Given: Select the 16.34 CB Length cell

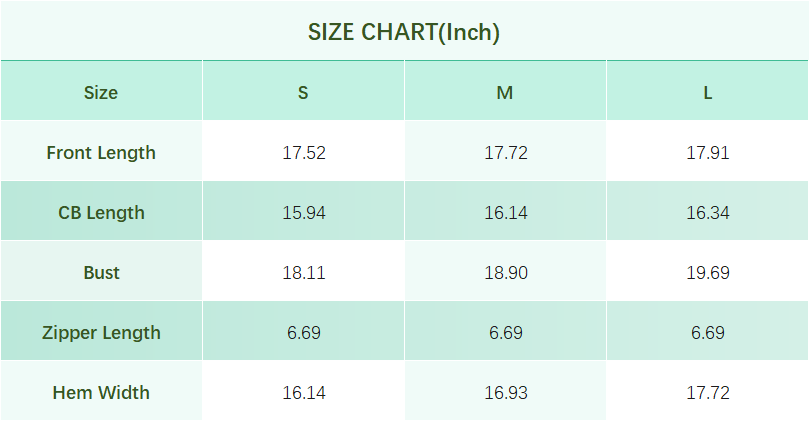Looking at the screenshot, I should coord(707,213).
